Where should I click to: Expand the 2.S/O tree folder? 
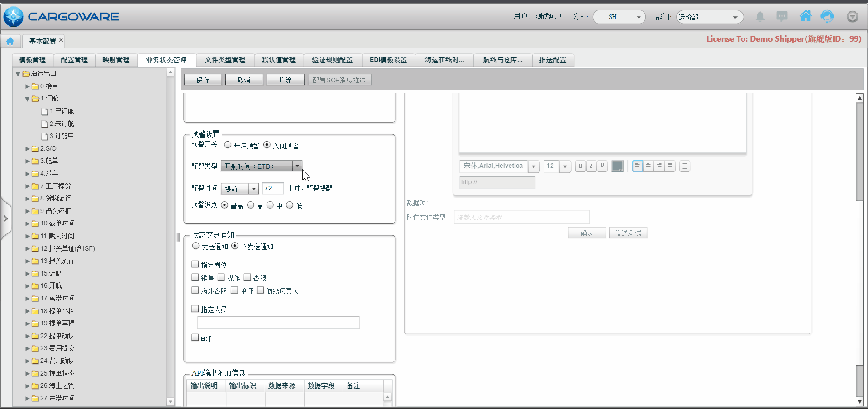(x=28, y=148)
